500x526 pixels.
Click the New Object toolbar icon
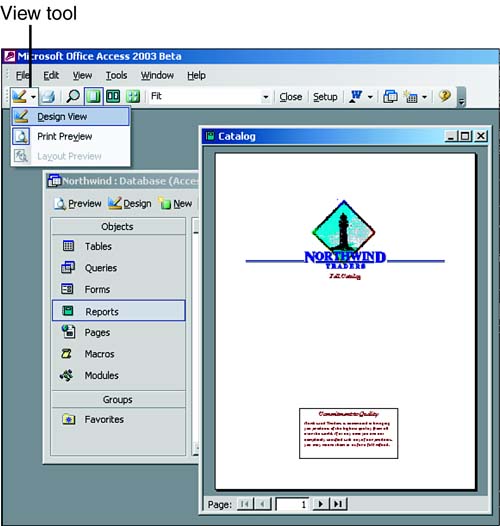click(411, 97)
